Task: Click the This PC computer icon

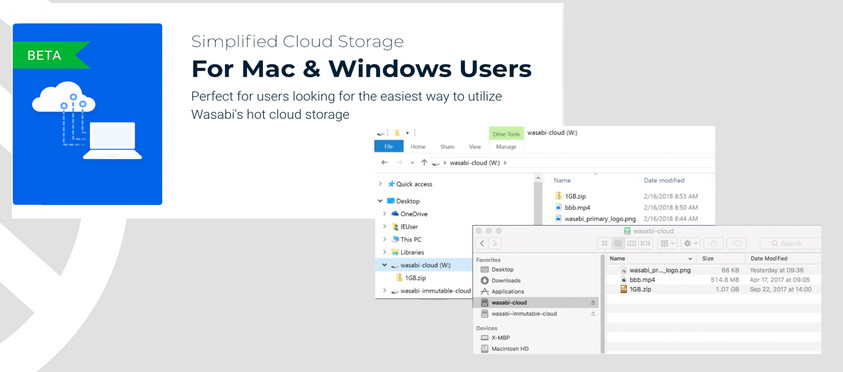Action: point(395,239)
